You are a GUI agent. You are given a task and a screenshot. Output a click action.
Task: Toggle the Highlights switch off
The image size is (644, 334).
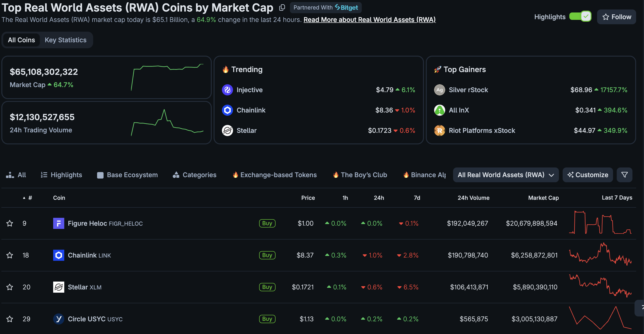tap(580, 16)
